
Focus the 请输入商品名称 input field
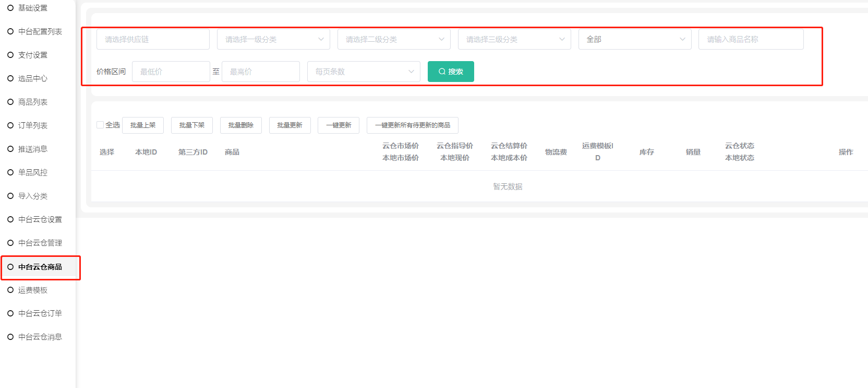pos(751,39)
